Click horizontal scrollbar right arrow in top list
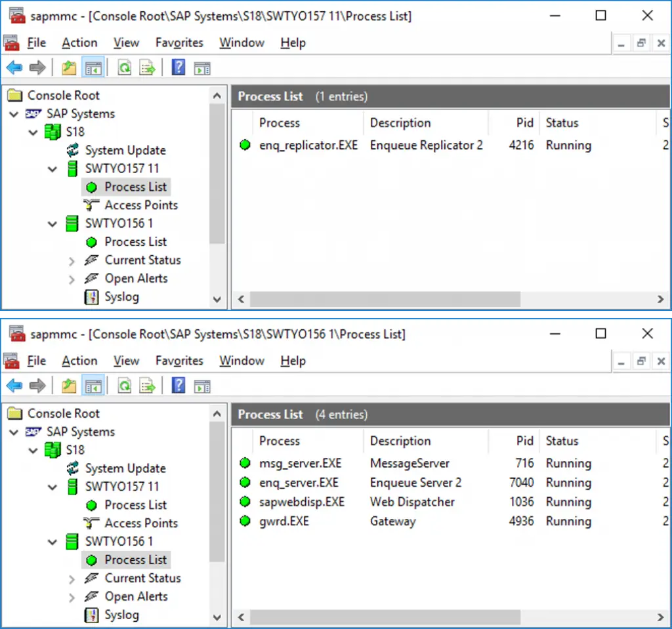672x629 pixels. click(660, 299)
